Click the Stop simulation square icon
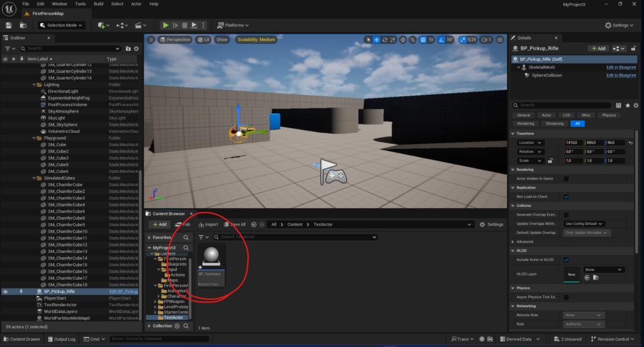 [x=186, y=25]
